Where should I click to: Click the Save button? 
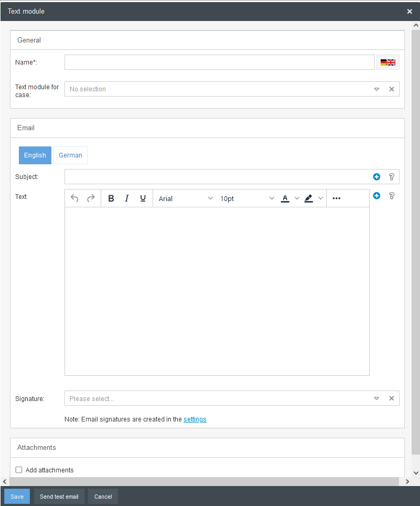coord(17,497)
